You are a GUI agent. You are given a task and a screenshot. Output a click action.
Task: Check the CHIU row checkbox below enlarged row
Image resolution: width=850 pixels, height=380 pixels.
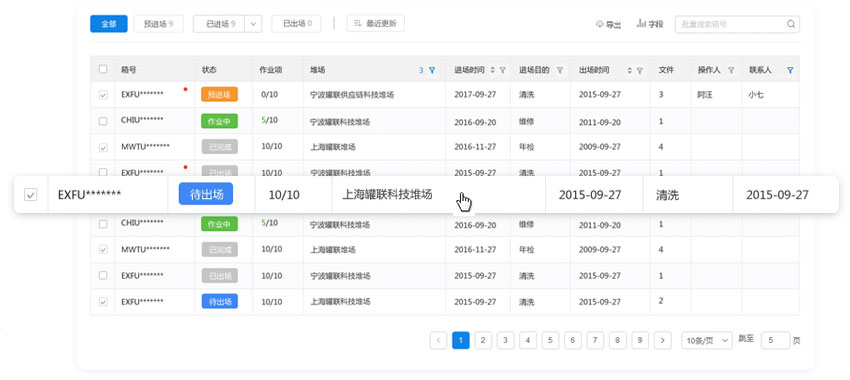[x=103, y=223]
